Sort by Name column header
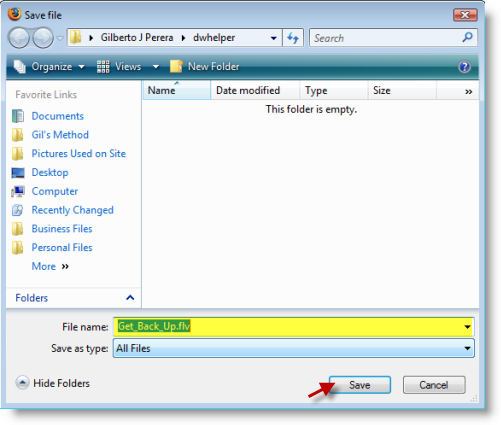501x425 pixels. pos(177,90)
